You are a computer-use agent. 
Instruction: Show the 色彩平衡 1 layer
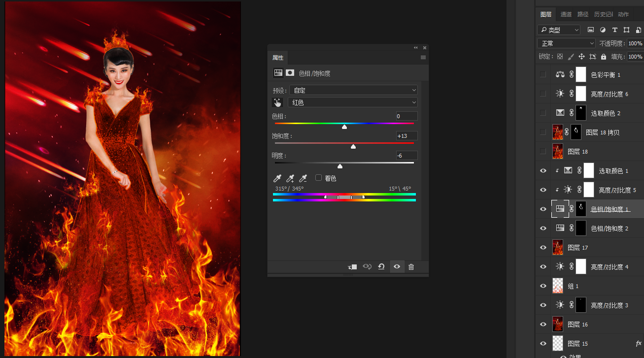pos(543,74)
